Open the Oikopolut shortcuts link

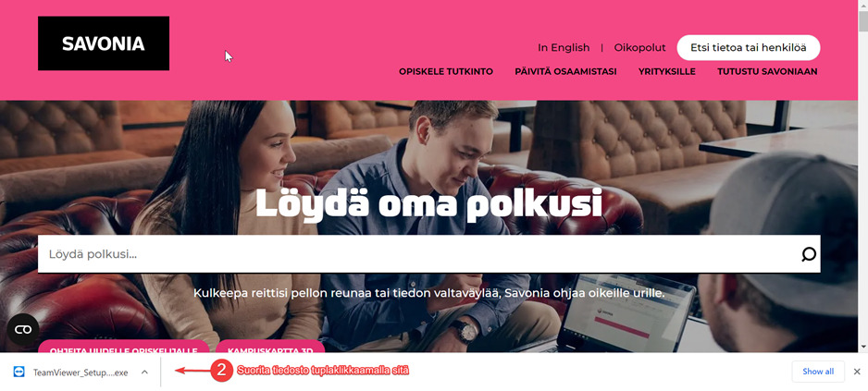coord(640,47)
